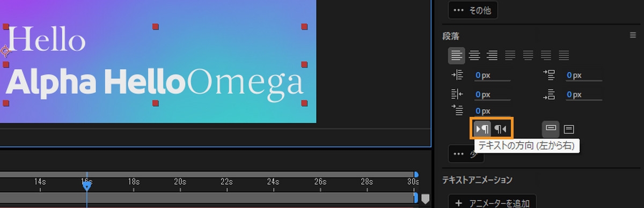Screen dimensions: 644x208
Task: Click the space after paragraph icon
Action: click(548, 94)
